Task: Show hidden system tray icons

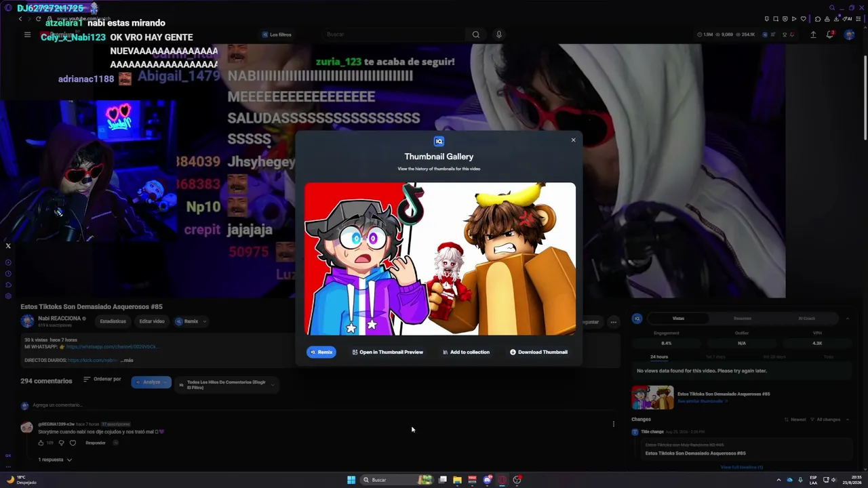Action: tap(778, 480)
